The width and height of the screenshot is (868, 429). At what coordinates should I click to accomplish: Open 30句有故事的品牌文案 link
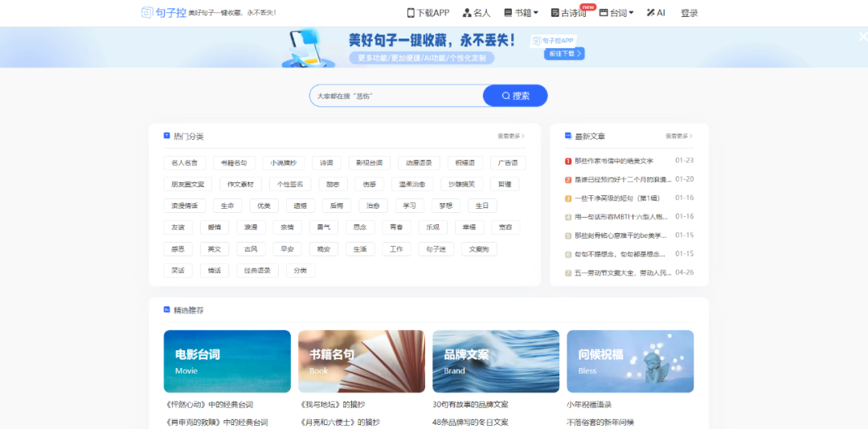coord(470,405)
